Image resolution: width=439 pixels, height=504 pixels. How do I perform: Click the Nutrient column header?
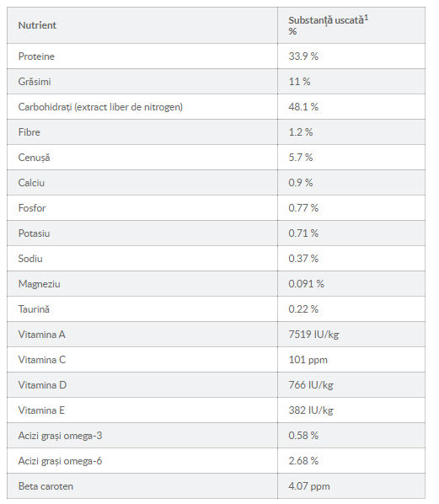click(37, 25)
